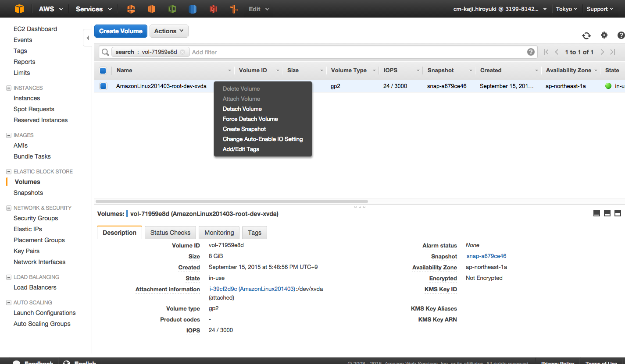Viewport: 625px width, 364px height.
Task: Click the search magnifier in the filter bar
Action: tap(104, 52)
